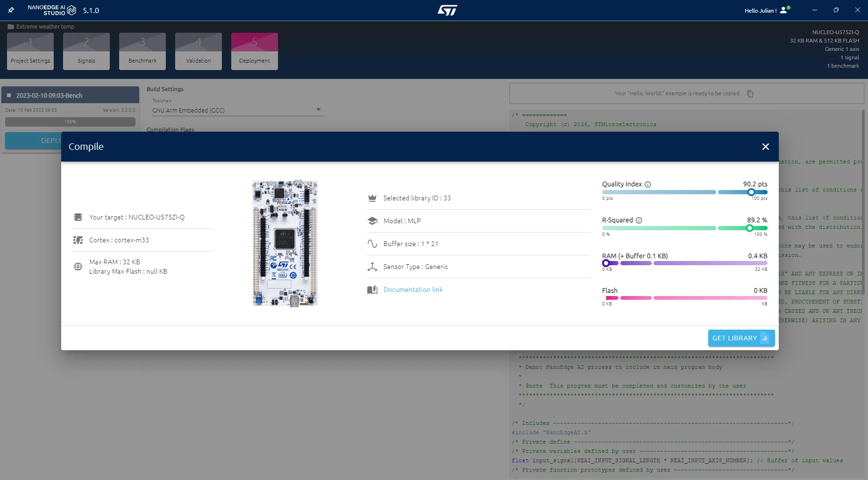Click 'Compilation Flags' heading
This screenshot has height=480, width=868.
[x=170, y=129]
